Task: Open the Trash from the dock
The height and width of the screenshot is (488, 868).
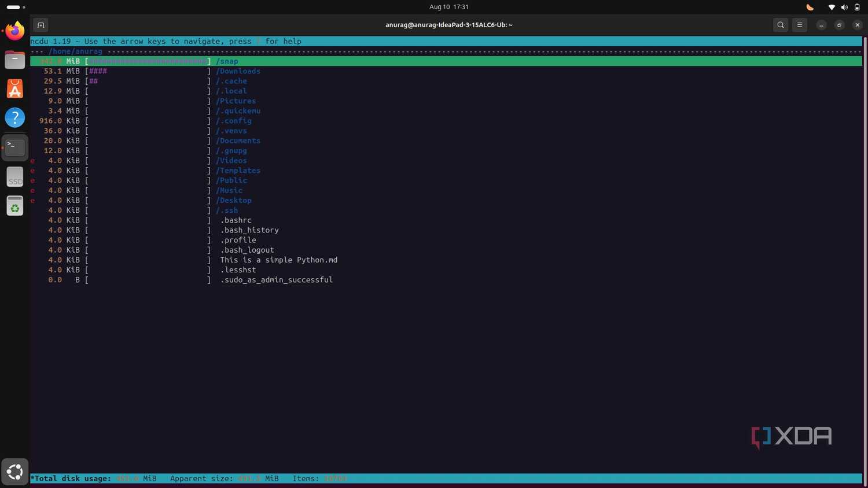Action: [15, 206]
